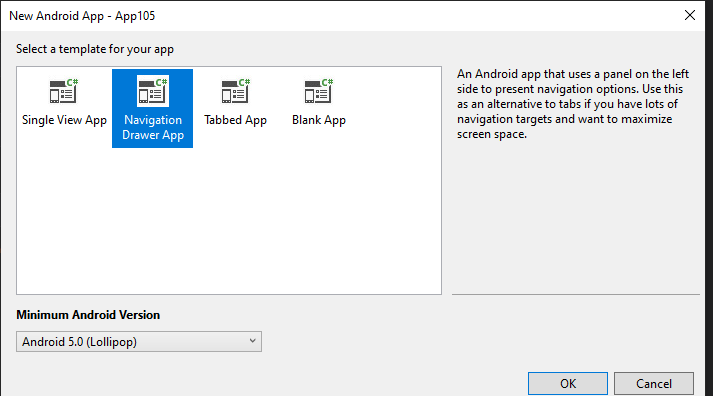Click the Single View App label
Viewport: 713px width, 396px height.
pos(64,120)
